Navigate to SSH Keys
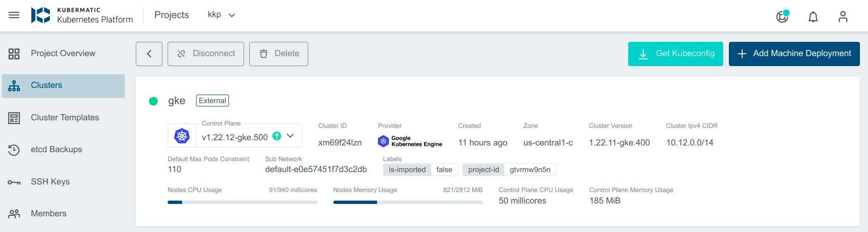The width and height of the screenshot is (868, 232). [50, 182]
